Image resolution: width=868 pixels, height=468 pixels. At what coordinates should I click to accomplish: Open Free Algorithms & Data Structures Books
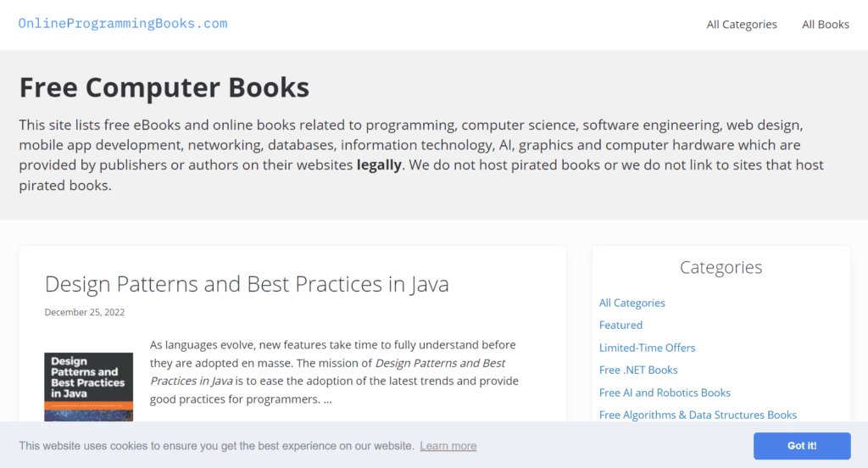coord(698,415)
